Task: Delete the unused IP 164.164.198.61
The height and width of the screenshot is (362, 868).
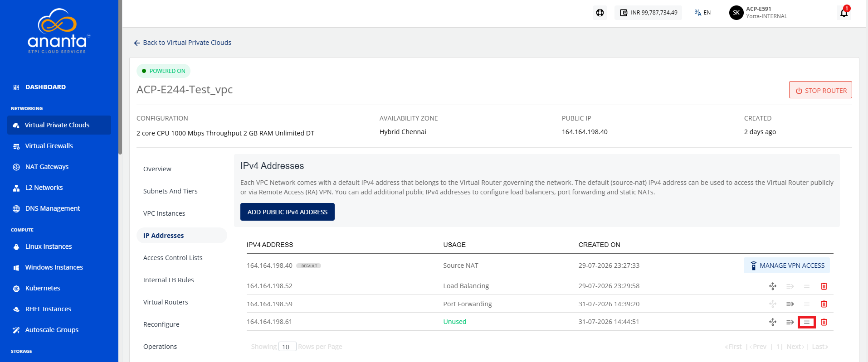Action: point(824,322)
